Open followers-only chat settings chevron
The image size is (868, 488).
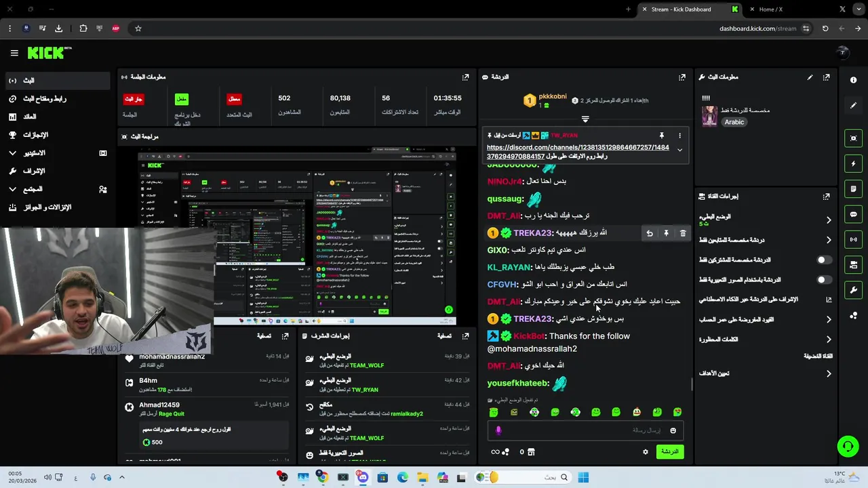pyautogui.click(x=829, y=240)
